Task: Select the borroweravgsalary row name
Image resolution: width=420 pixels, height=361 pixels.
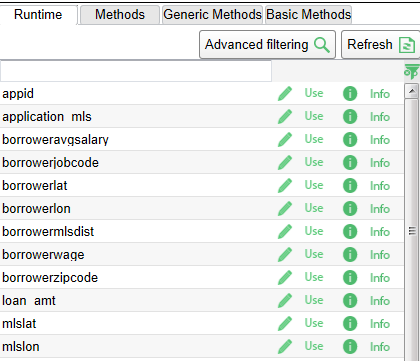Action: [55, 140]
